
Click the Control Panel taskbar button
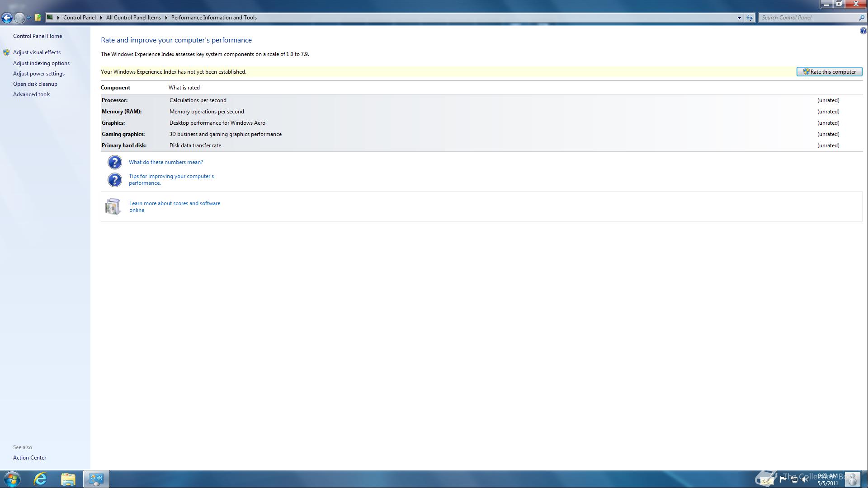[96, 479]
